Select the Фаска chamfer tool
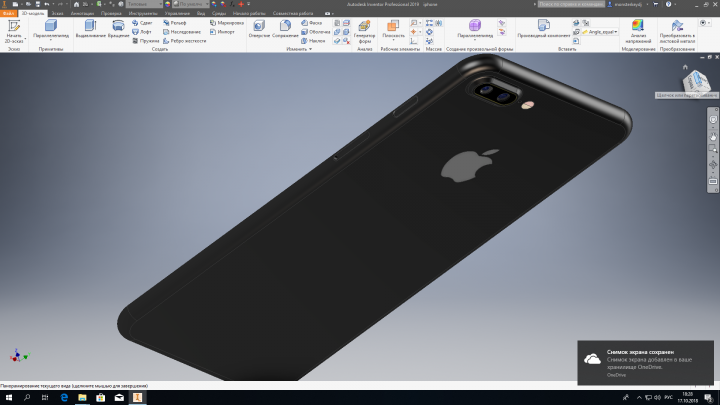This screenshot has height=405, width=720. click(312, 22)
